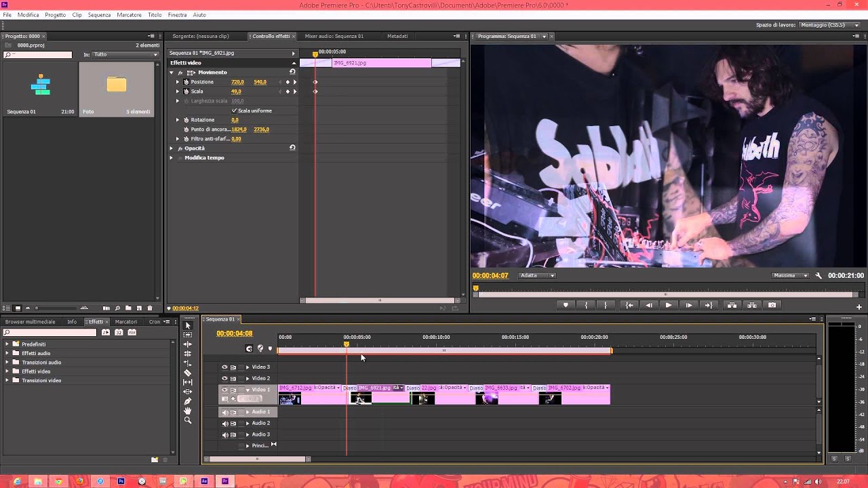
Task: Click the Extract button in Program monitor
Action: click(751, 305)
